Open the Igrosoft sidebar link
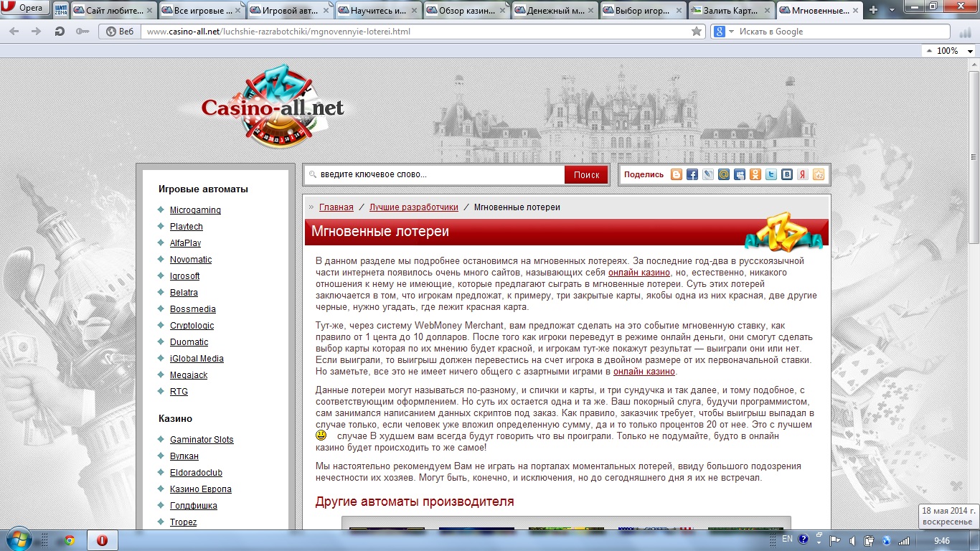This screenshot has width=980, height=551. (x=185, y=276)
